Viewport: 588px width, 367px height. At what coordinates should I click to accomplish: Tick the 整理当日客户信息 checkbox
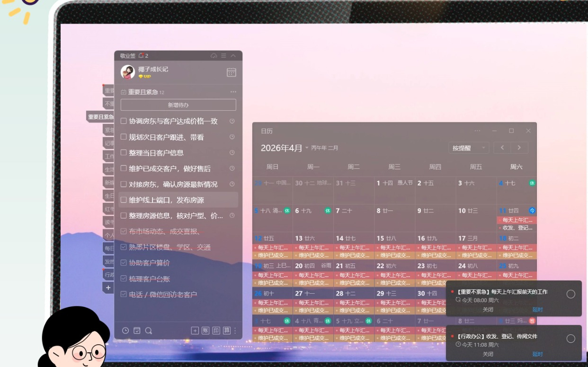point(124,153)
